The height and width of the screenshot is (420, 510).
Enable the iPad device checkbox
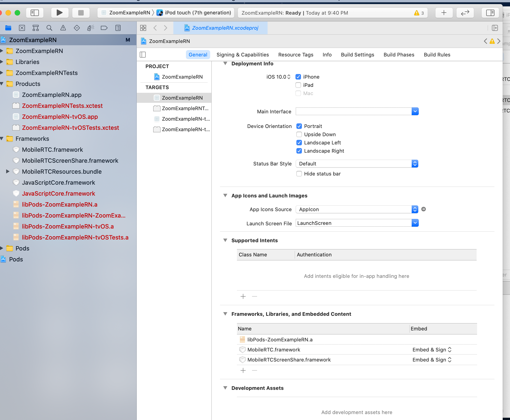[x=298, y=85]
